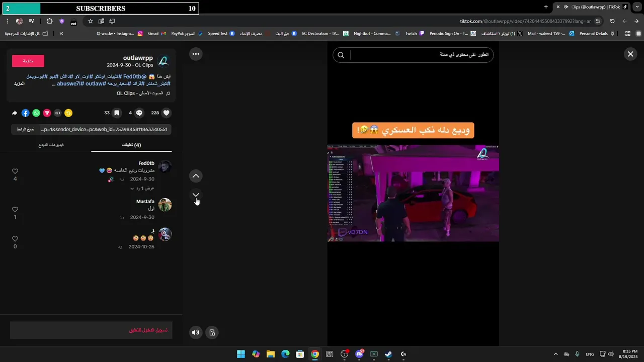
Task: Expand the 1 reply under Fed0tb's comment
Action: [142, 188]
